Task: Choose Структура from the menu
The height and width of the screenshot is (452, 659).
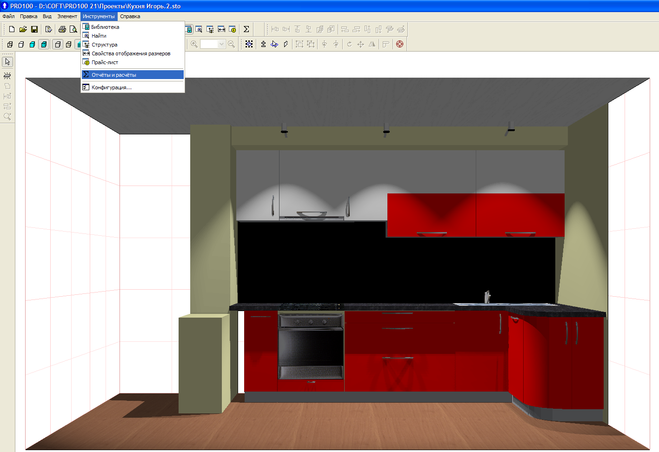Action: click(133, 45)
